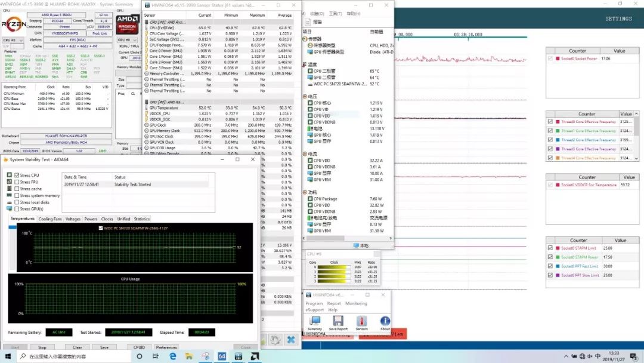Toggle Socket0 STAPM Limit checkbox
The image size is (644, 363).
[550, 248]
